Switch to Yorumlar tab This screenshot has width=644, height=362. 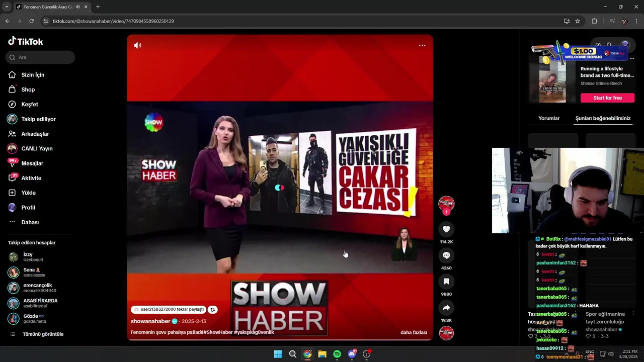coord(549,119)
